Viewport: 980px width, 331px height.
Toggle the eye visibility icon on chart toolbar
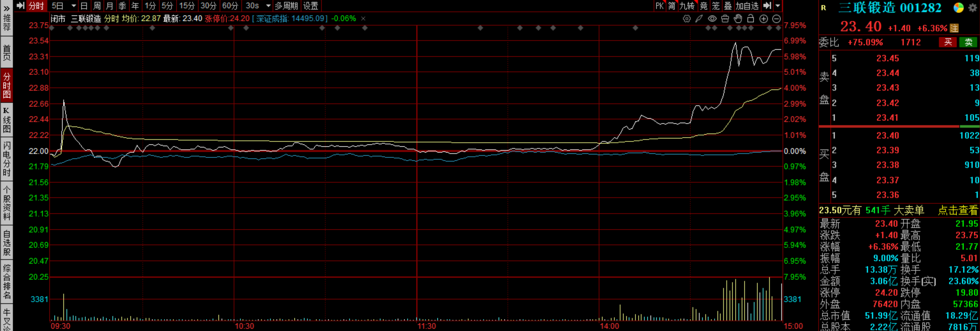click(x=712, y=19)
